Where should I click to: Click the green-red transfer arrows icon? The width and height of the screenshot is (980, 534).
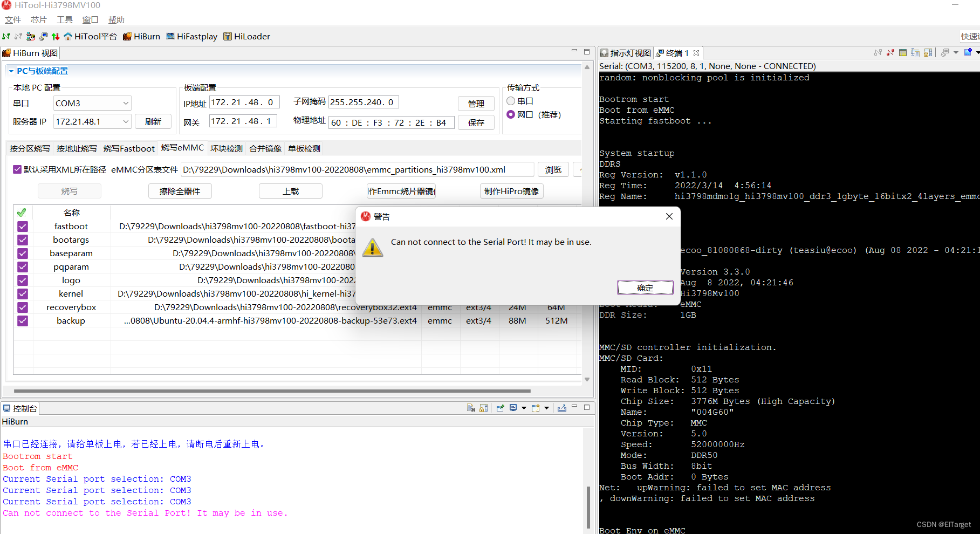(56, 36)
